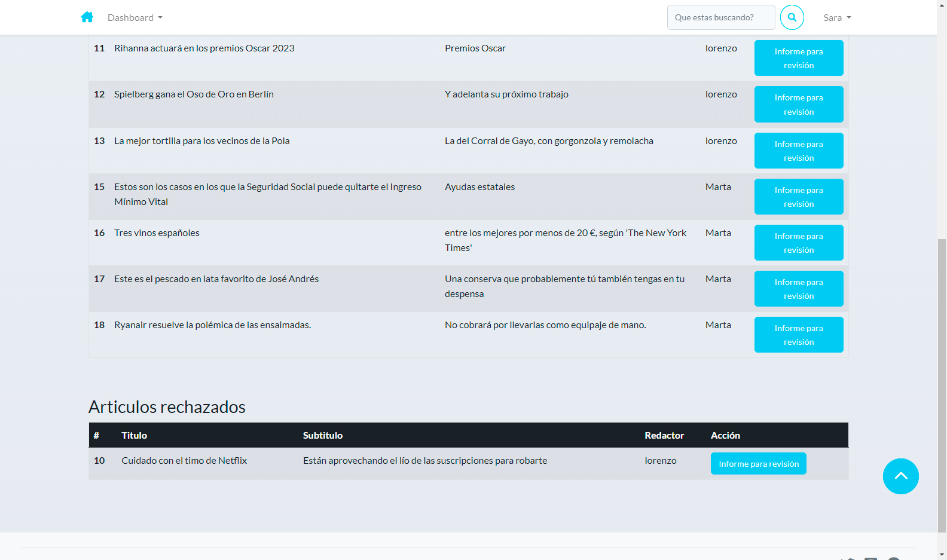This screenshot has height=560, width=947.
Task: Report the tortilla article 13 for revision
Action: pyautogui.click(x=798, y=151)
